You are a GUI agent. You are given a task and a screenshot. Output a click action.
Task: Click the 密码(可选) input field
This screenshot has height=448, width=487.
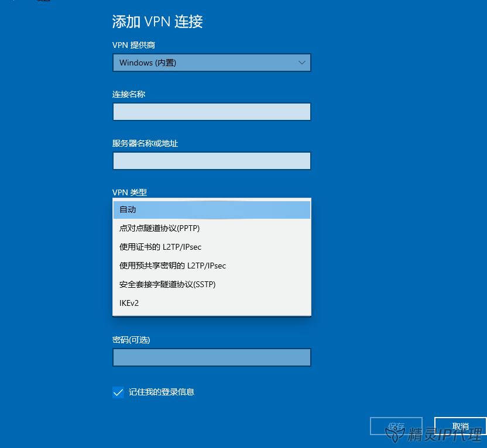[x=211, y=357]
